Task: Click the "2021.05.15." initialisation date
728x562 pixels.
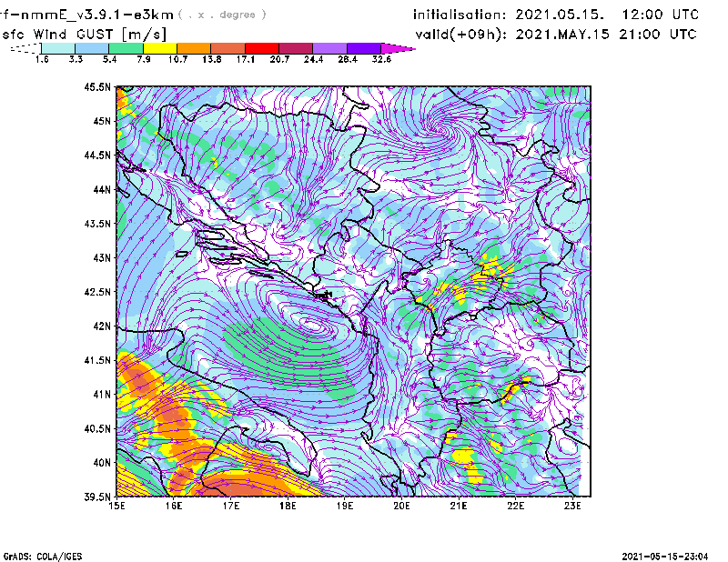Action: (x=560, y=15)
